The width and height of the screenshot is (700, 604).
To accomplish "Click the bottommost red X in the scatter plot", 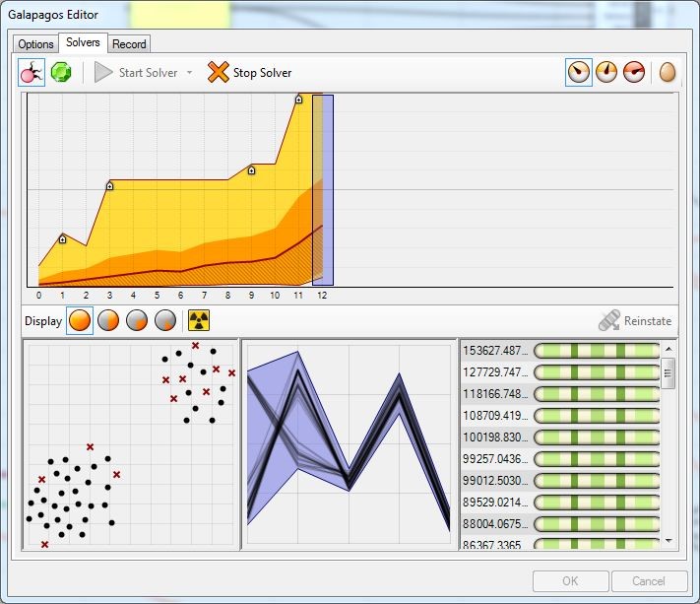I will (x=44, y=544).
